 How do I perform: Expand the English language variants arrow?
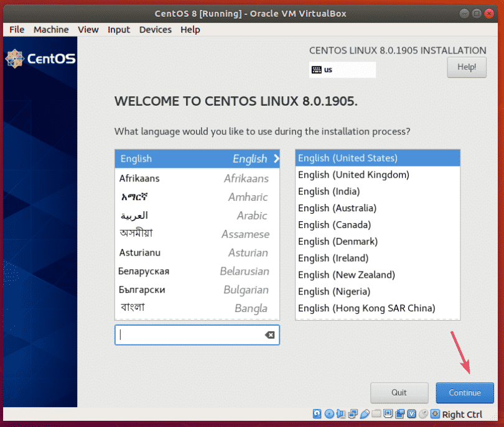[276, 158]
